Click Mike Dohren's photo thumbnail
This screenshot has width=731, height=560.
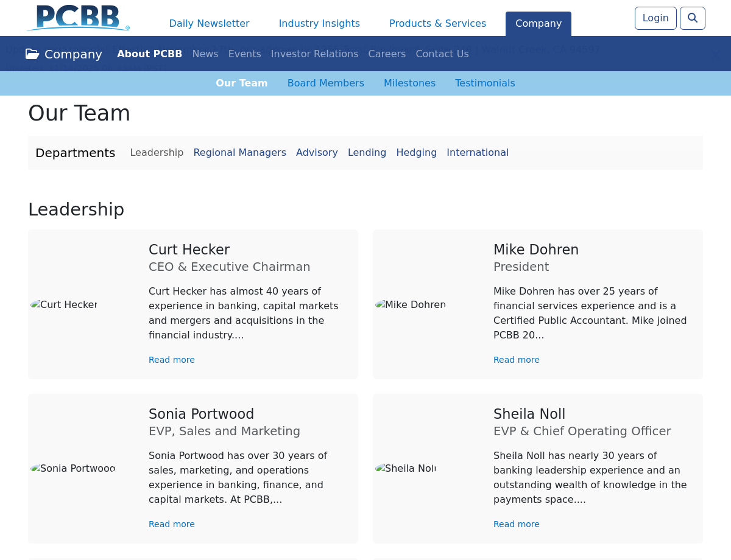[411, 304]
